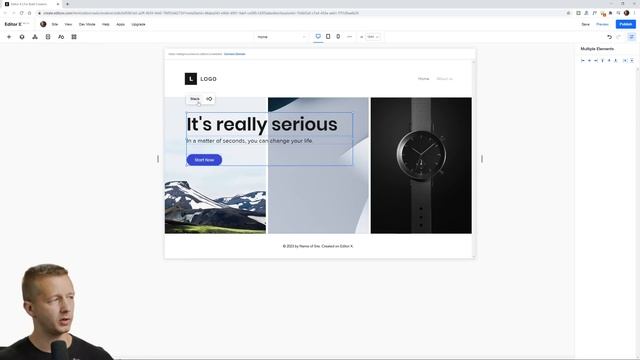The width and height of the screenshot is (640, 360).
Task: Select the It's really serious heading
Action: (x=262, y=124)
